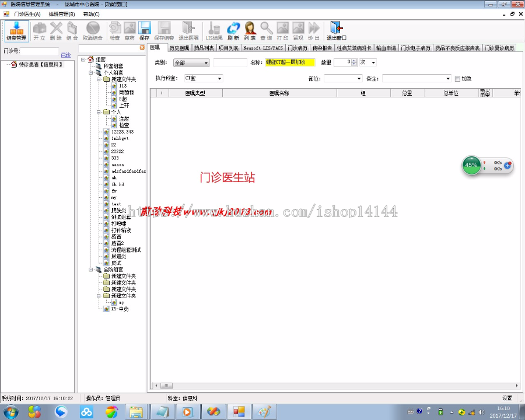Click the 退出窗口 (exit window) icon
Image resolution: width=525 pixels, height=420 pixels.
(335, 30)
